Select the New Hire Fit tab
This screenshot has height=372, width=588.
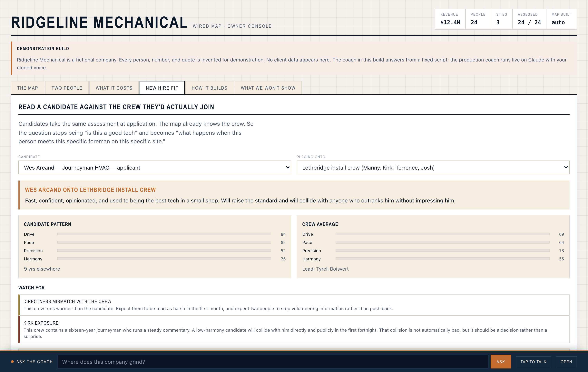[x=162, y=88]
